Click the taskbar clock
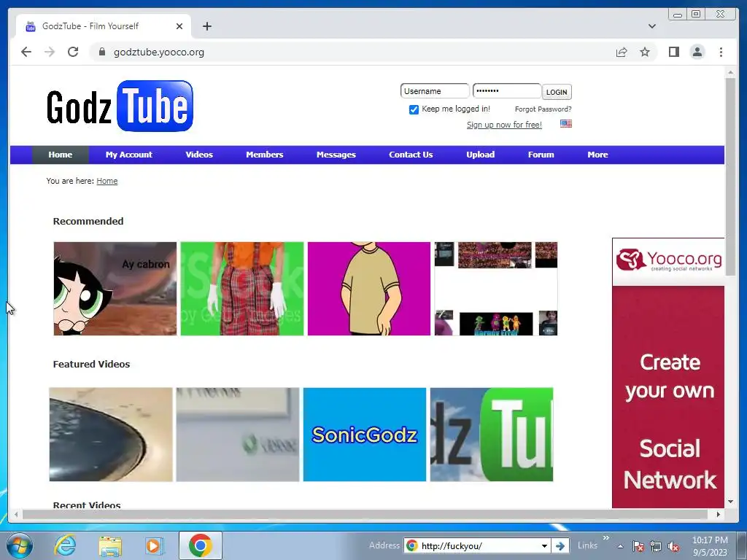This screenshot has width=747, height=560. pos(710,546)
